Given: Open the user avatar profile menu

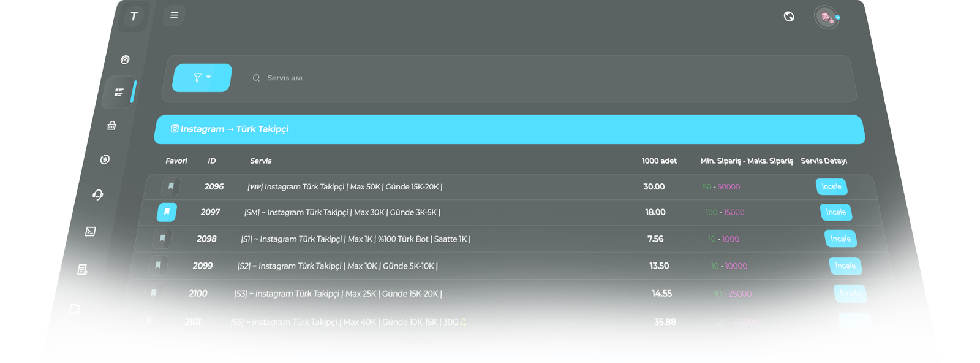Looking at the screenshot, I should [826, 17].
